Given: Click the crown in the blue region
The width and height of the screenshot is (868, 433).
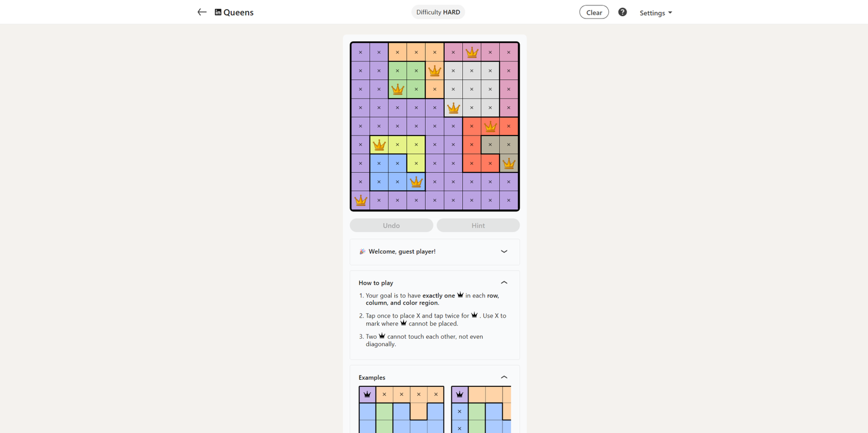Looking at the screenshot, I should pyautogui.click(x=416, y=182).
